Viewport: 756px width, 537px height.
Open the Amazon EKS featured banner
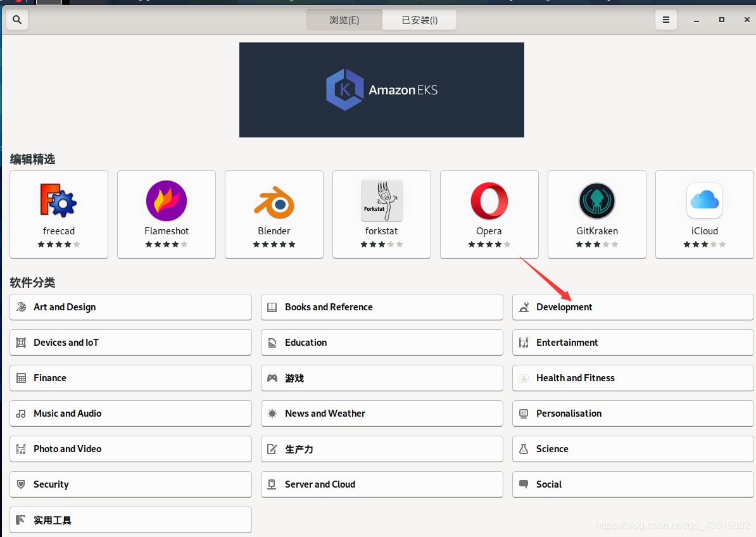point(381,90)
